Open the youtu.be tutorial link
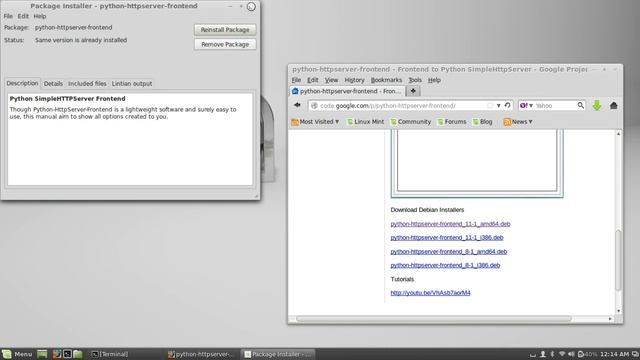640x360 pixels. tap(430, 293)
